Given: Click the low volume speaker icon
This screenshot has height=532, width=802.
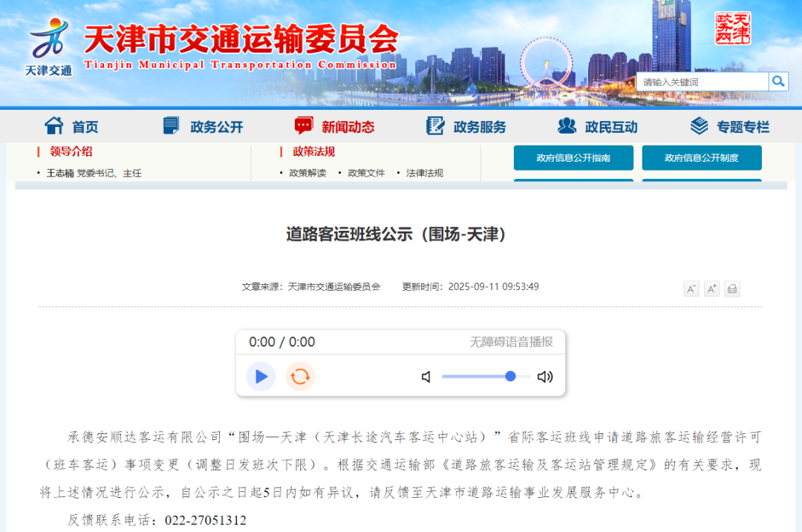Looking at the screenshot, I should pos(426,377).
